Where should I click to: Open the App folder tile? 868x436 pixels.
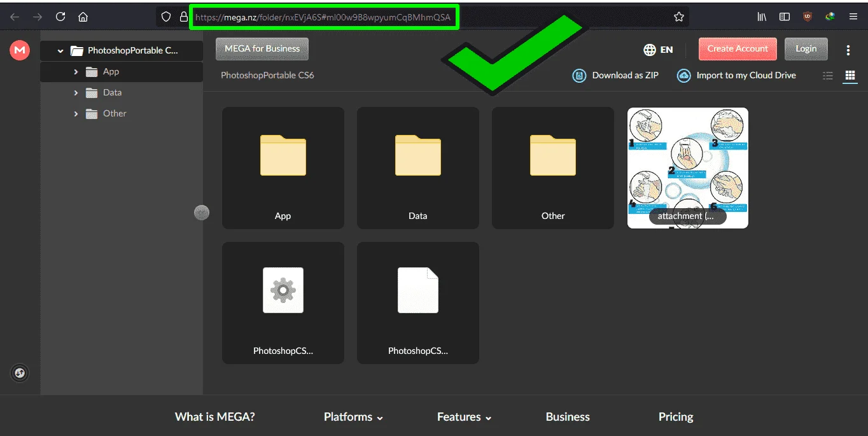click(x=283, y=168)
